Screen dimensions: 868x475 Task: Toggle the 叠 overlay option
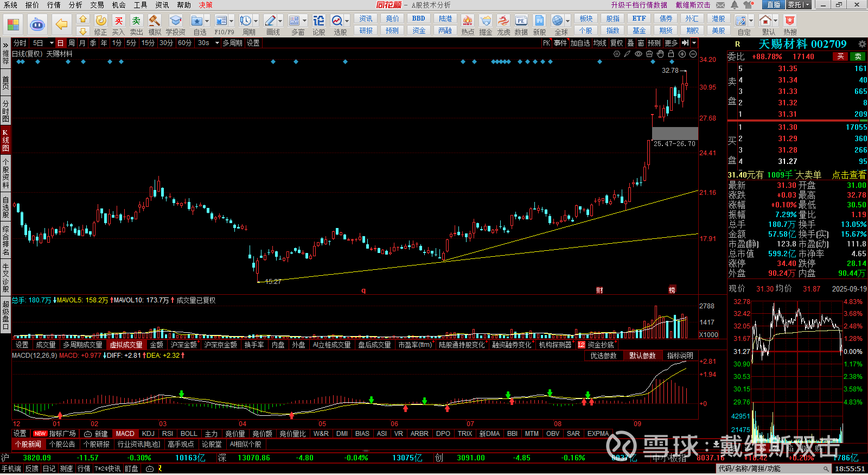click(630, 43)
